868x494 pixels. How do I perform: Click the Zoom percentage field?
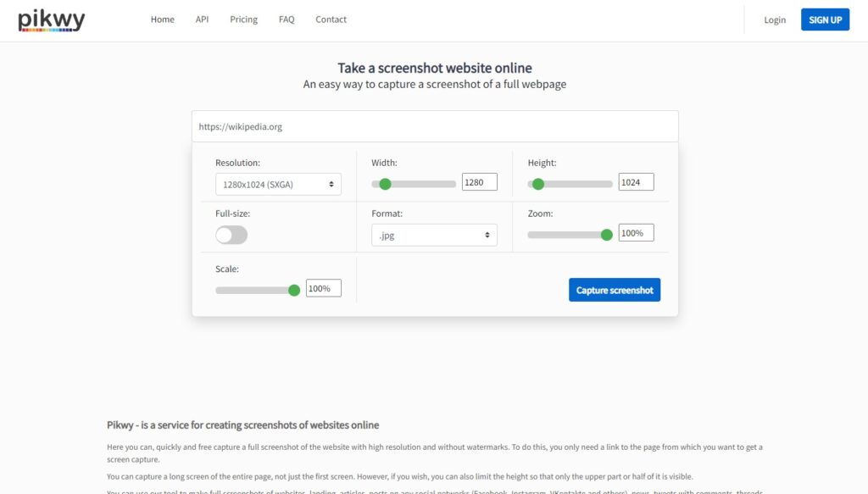[x=636, y=233]
